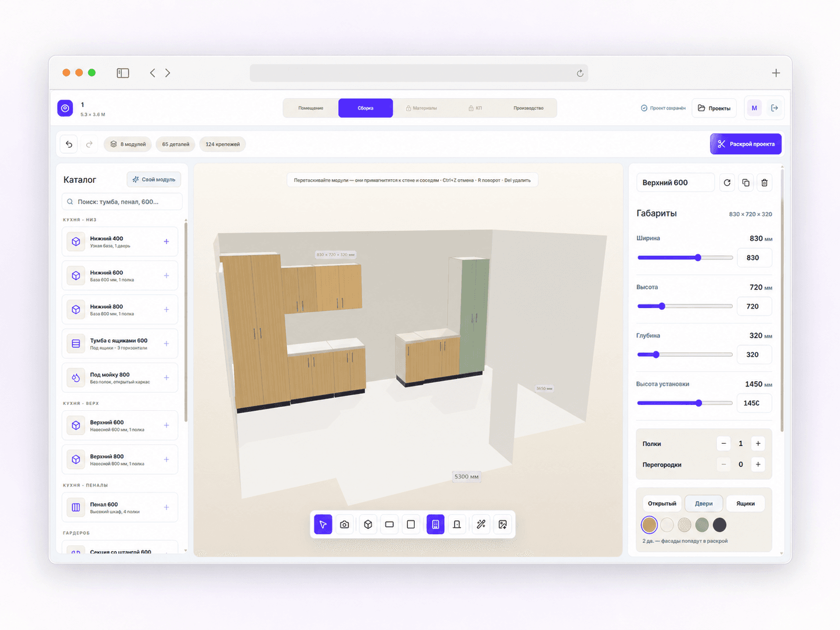
Task: Activate the magic wand tool
Action: click(x=481, y=524)
